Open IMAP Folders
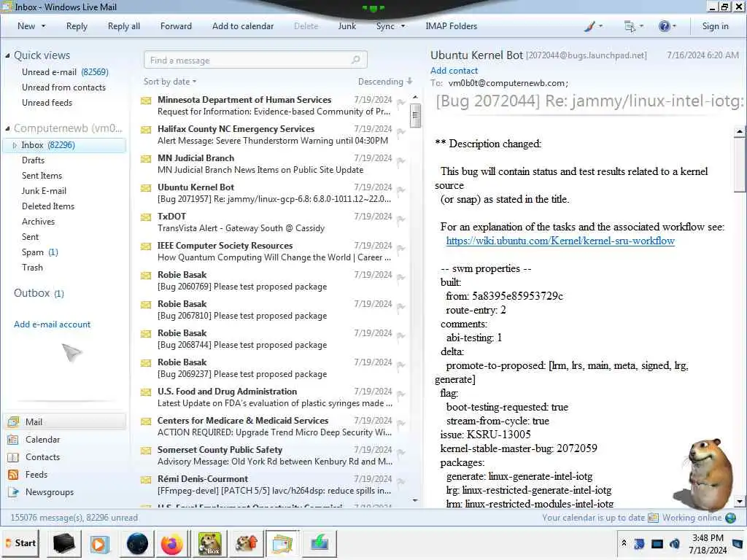The width and height of the screenshot is (747, 560). pyautogui.click(x=451, y=26)
